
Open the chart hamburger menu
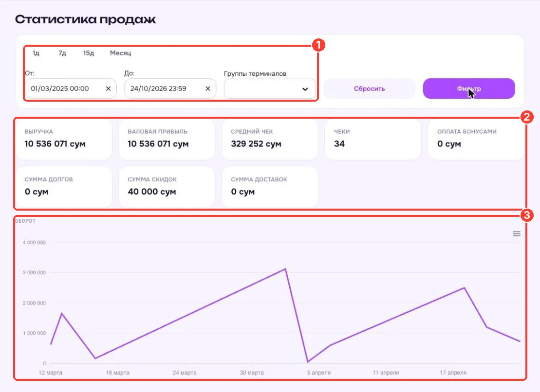pyautogui.click(x=517, y=234)
